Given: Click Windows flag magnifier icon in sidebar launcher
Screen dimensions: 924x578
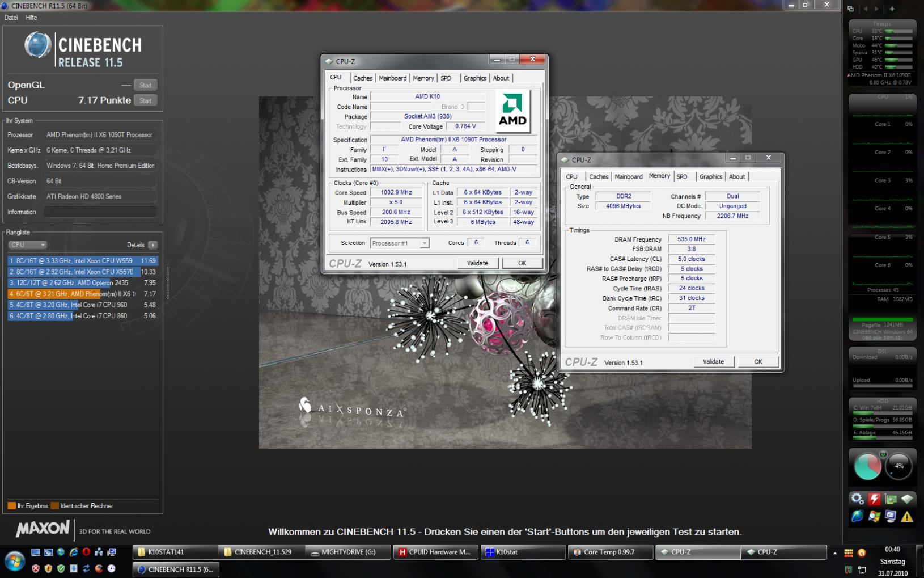Looking at the screenshot, I should tap(874, 516).
